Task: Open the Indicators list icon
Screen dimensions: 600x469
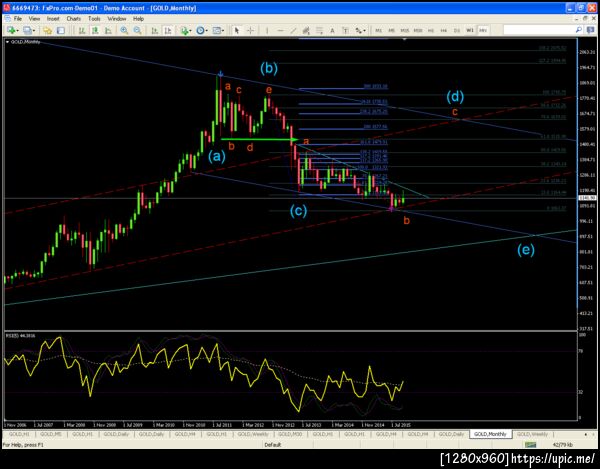Action: point(185,30)
